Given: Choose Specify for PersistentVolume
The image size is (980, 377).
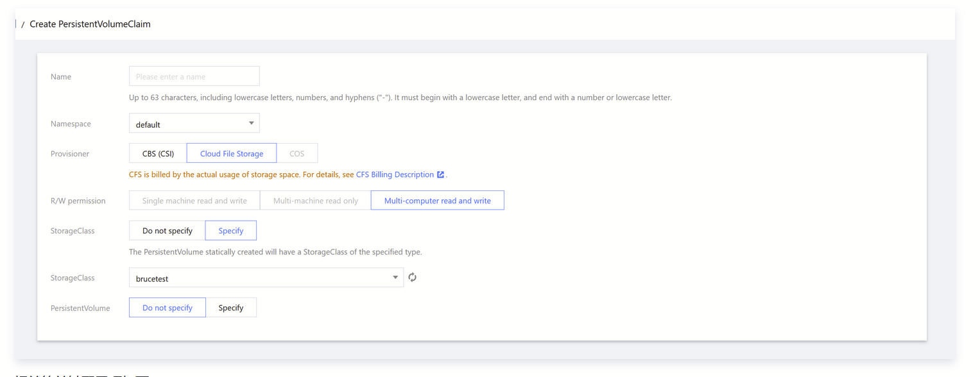Looking at the screenshot, I should pos(230,308).
